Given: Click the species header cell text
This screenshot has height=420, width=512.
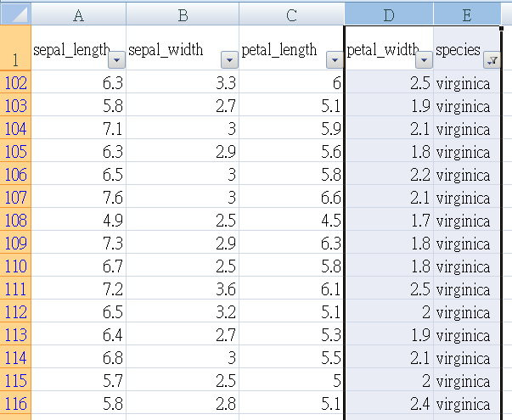Looking at the screenshot, I should coord(458,50).
